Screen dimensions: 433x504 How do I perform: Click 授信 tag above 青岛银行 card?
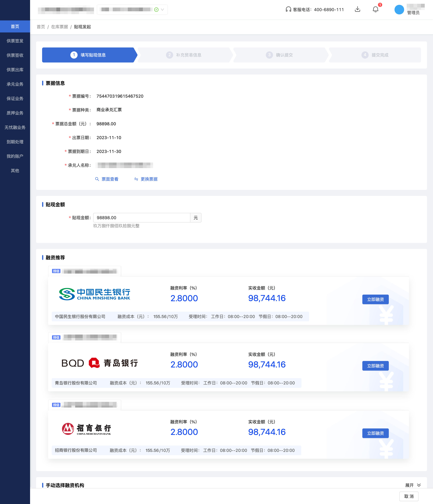coord(56,337)
